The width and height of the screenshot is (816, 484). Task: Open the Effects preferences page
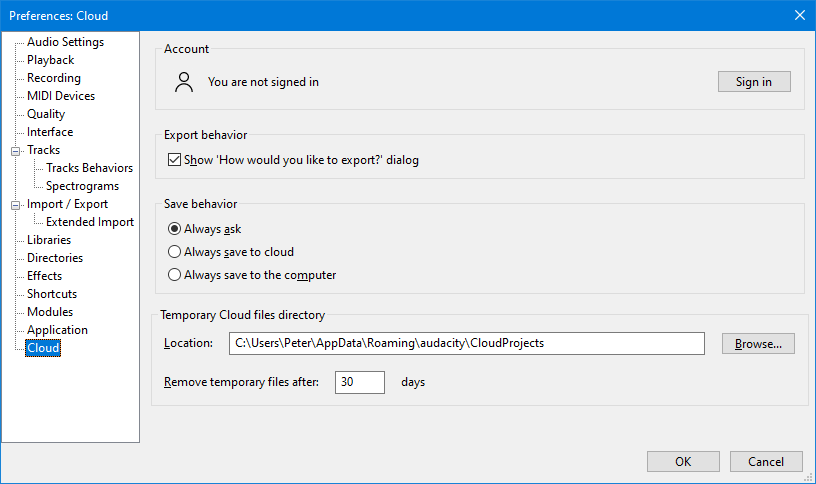click(x=44, y=276)
